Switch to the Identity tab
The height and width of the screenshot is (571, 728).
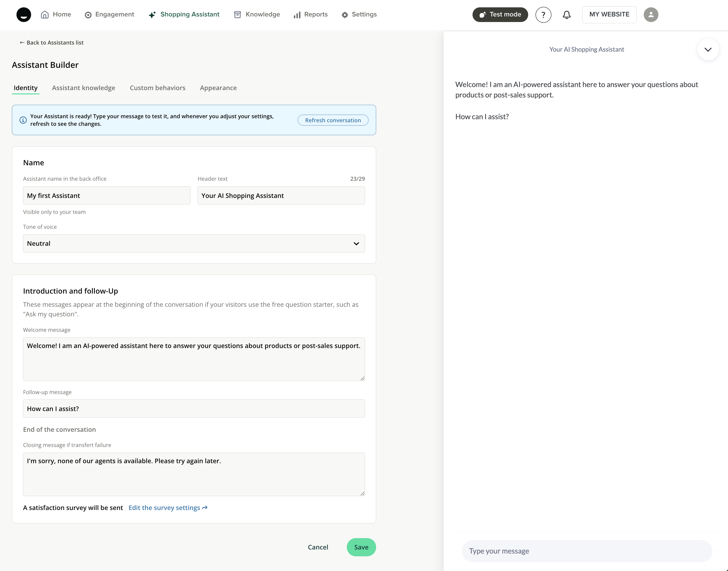[x=26, y=88]
